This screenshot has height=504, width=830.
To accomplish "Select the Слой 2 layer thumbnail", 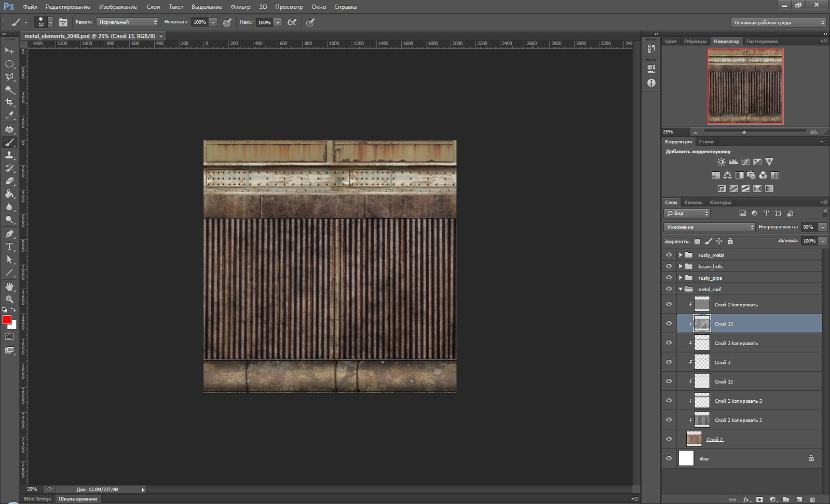I will (694, 439).
